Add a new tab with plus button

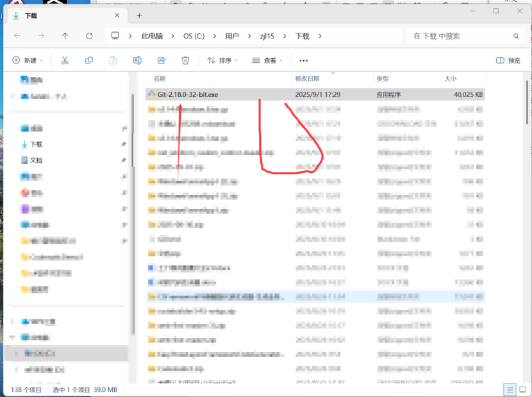pos(139,15)
